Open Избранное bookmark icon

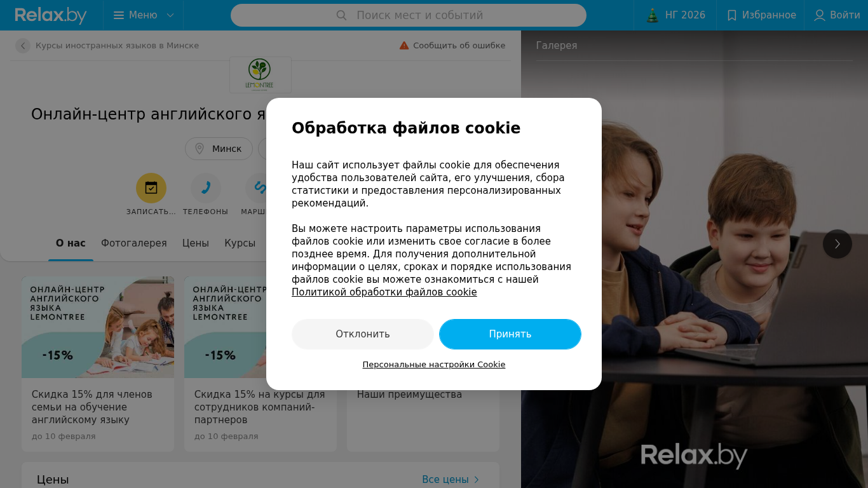pos(732,15)
